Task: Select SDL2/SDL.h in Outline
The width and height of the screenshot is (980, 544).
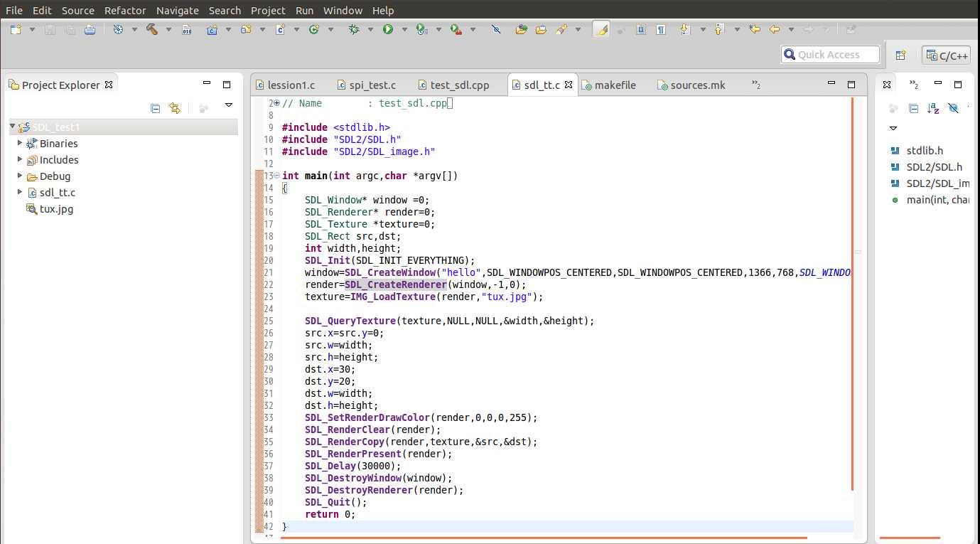Action: [927, 167]
